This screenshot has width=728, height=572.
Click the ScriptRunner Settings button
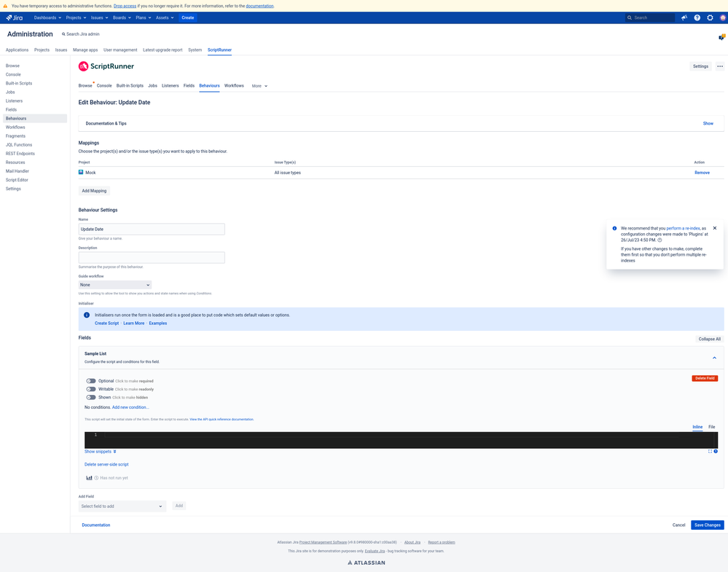pyautogui.click(x=700, y=66)
